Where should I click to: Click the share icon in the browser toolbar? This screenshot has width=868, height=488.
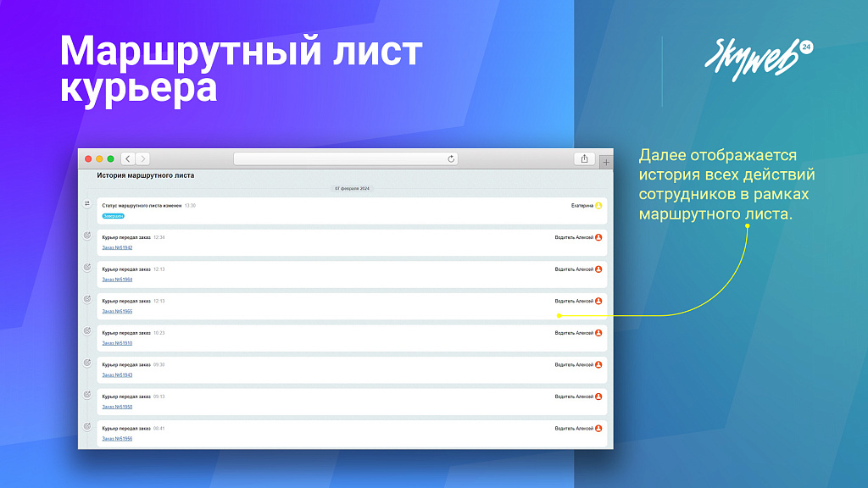[585, 159]
